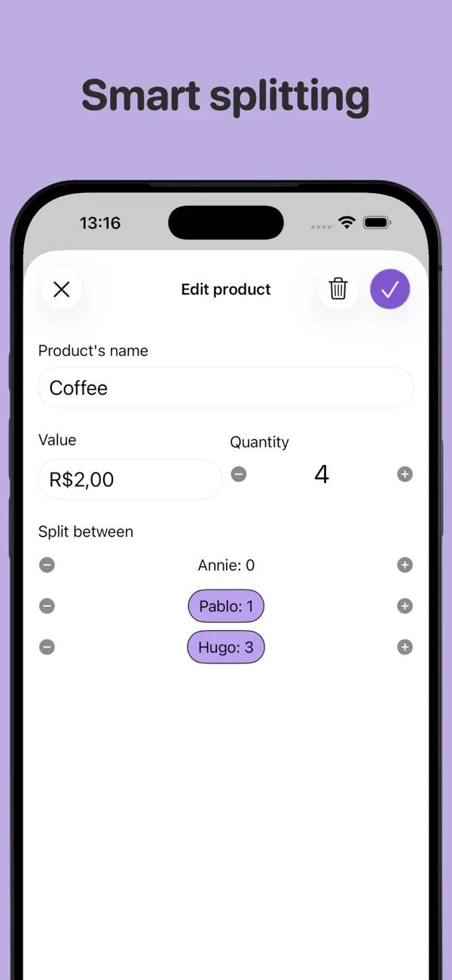Toggle Annie's split inclusion

[226, 565]
